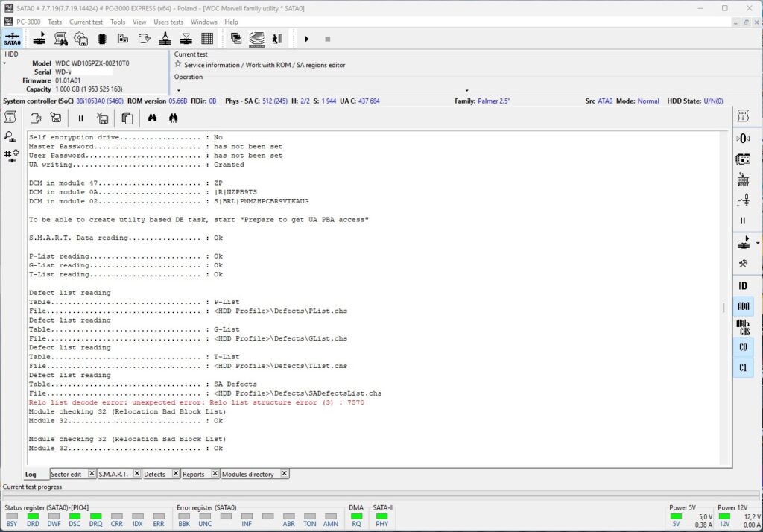763x532 pixels.
Task: Switch to the Modules directory tab
Action: click(x=247, y=474)
